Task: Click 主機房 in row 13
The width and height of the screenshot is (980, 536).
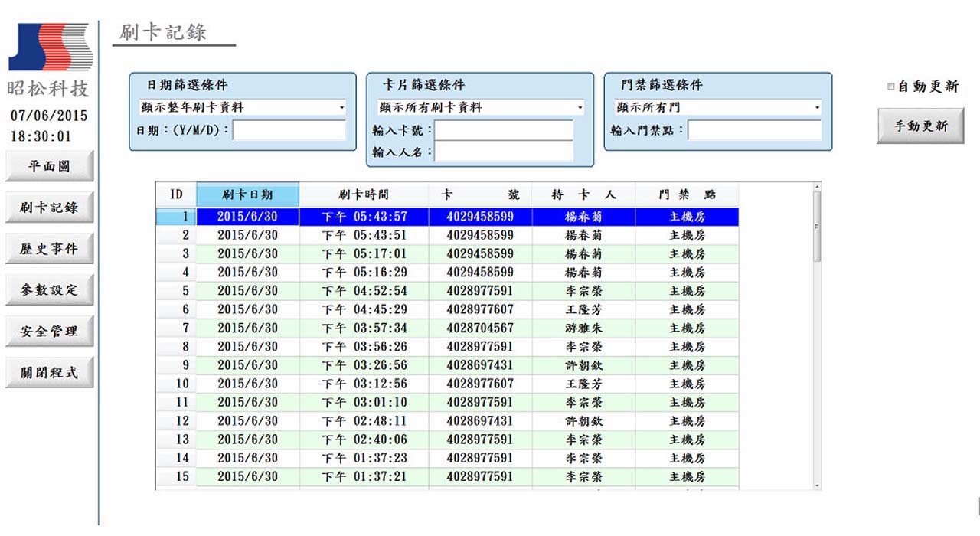Action: [x=687, y=440]
